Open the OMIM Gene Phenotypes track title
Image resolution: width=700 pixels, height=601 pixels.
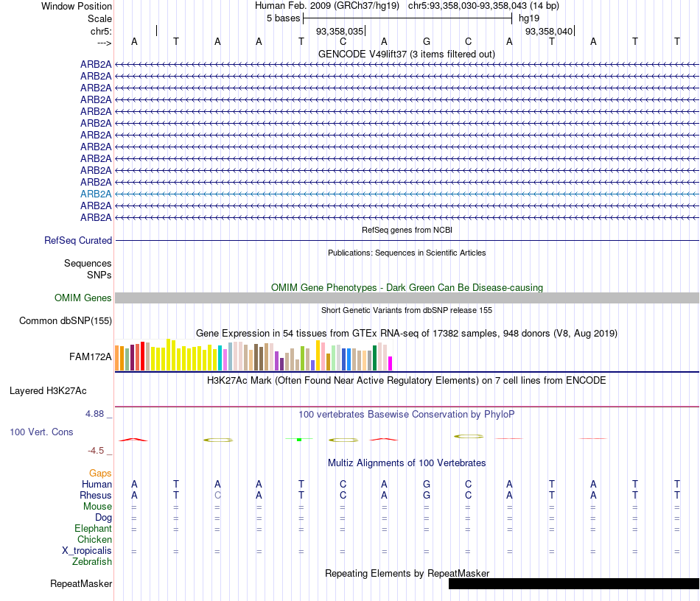407,287
